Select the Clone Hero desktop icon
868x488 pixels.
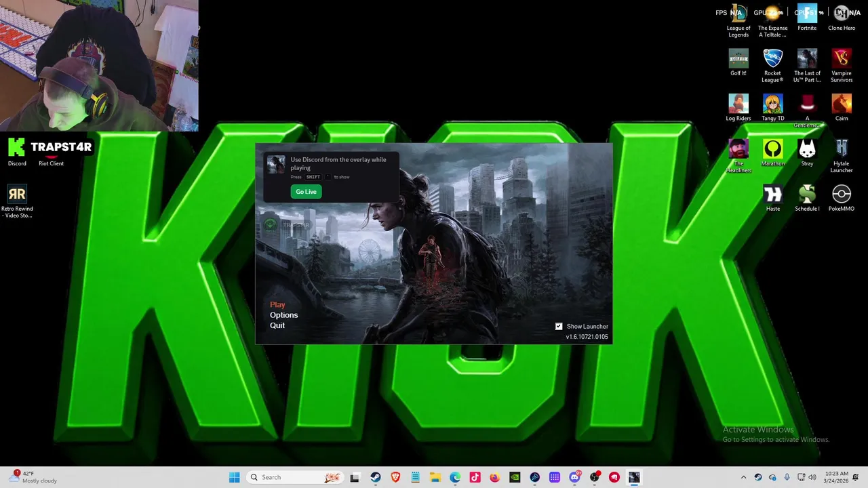(842, 18)
